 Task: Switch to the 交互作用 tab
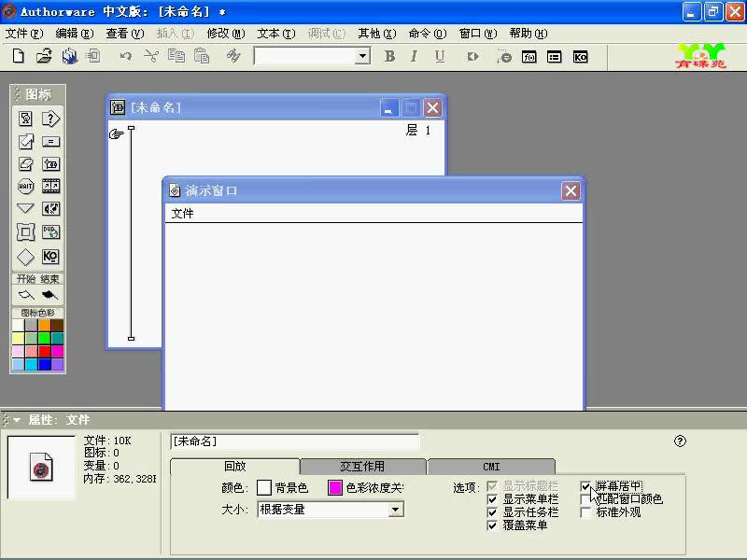click(362, 466)
